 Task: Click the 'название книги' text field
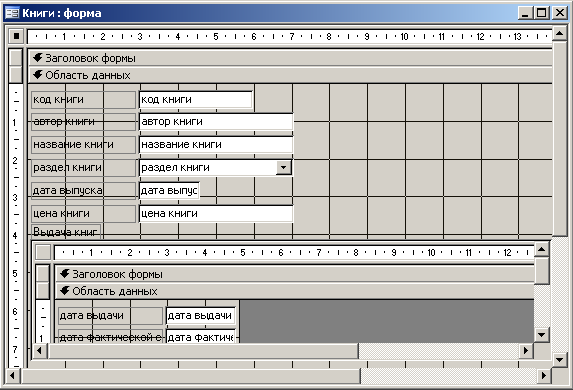pos(216,145)
